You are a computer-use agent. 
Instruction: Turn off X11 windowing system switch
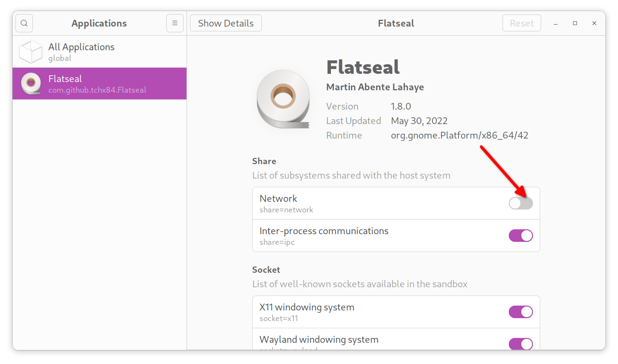[521, 312]
